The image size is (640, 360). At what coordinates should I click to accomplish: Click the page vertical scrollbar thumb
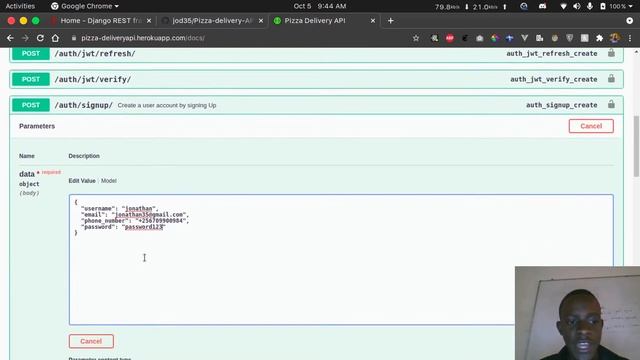click(x=636, y=146)
